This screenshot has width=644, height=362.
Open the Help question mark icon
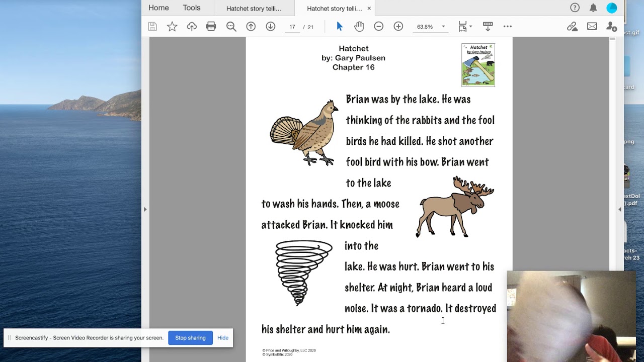[x=575, y=8]
